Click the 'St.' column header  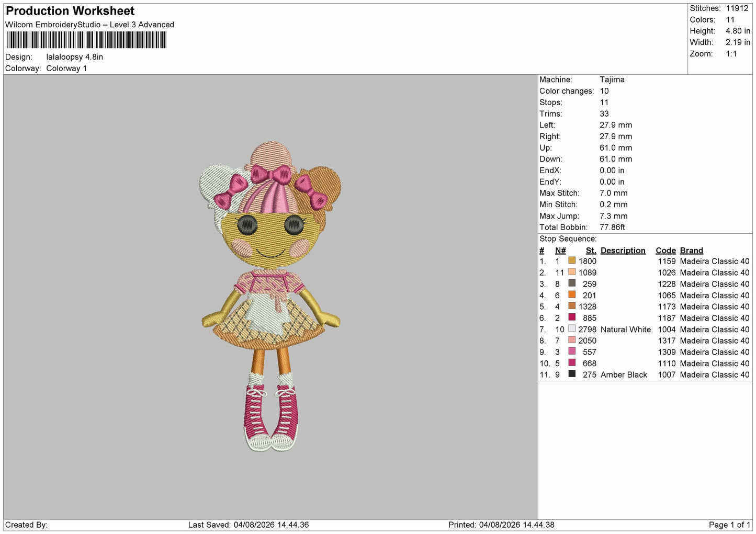tap(591, 251)
